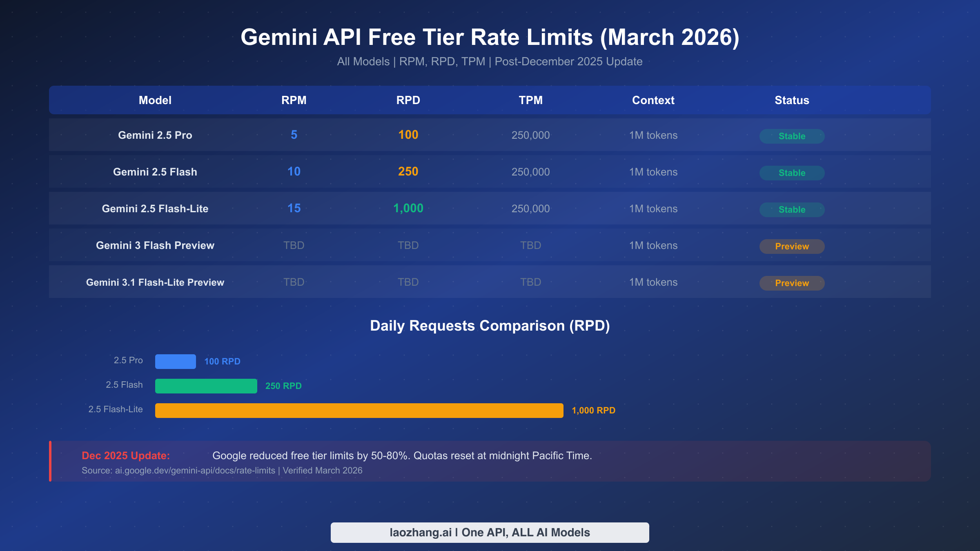Open the RPM column header
This screenshot has width=980, height=551.
pyautogui.click(x=294, y=100)
